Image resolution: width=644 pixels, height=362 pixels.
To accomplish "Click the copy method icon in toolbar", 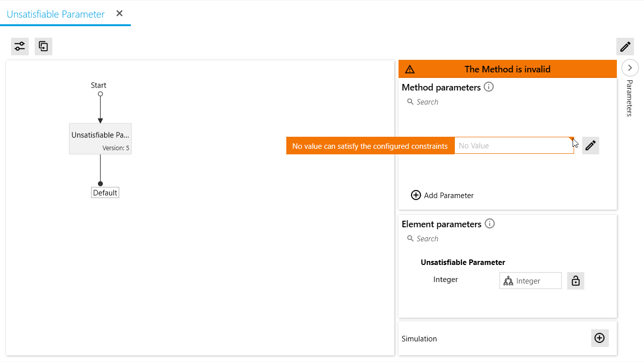I will click(x=44, y=46).
